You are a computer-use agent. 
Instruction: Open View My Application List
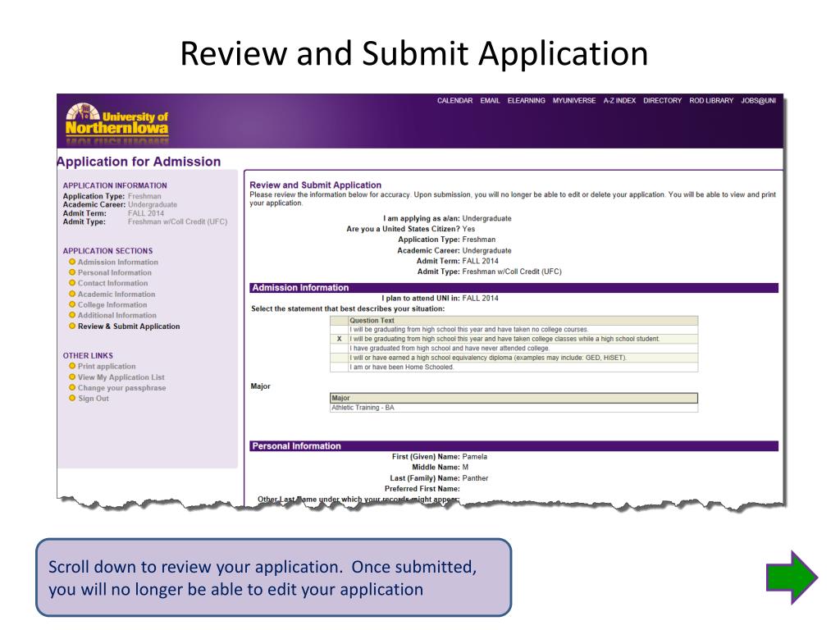pos(121,377)
